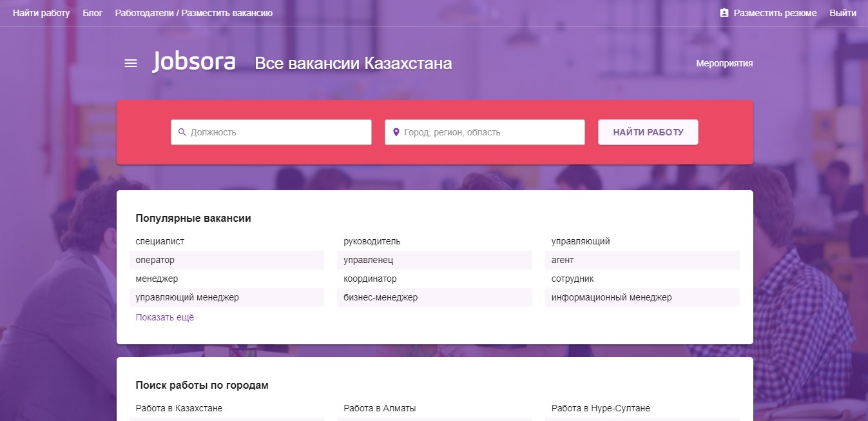Open the hamburger menu icon
Image resolution: width=868 pixels, height=421 pixels.
(x=131, y=63)
